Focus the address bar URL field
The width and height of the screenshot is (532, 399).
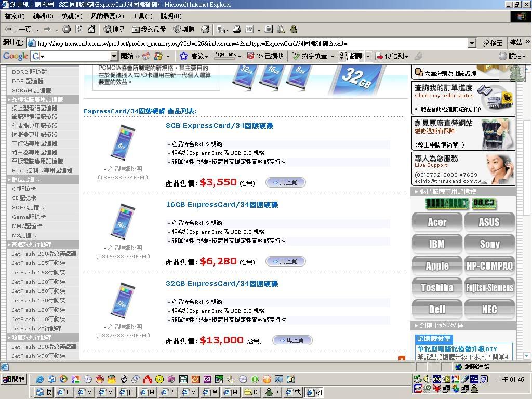click(x=252, y=43)
